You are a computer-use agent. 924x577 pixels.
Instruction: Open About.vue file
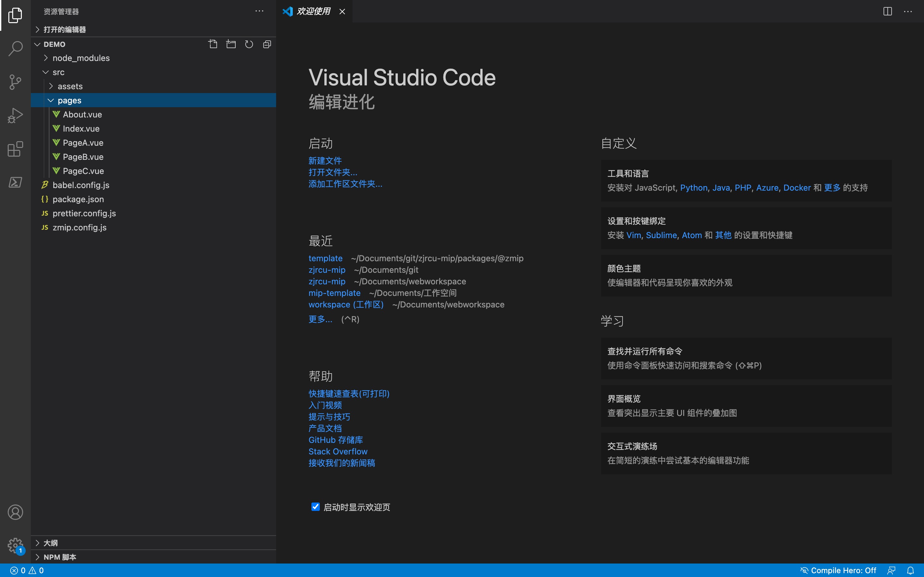click(x=153, y=115)
